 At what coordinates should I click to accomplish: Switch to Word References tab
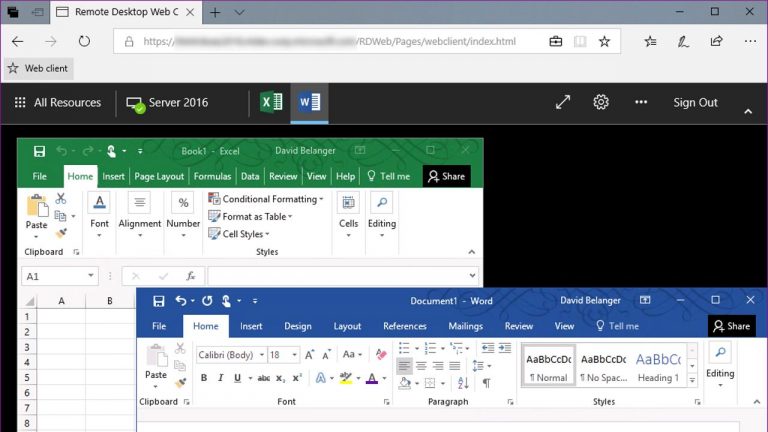tap(405, 326)
